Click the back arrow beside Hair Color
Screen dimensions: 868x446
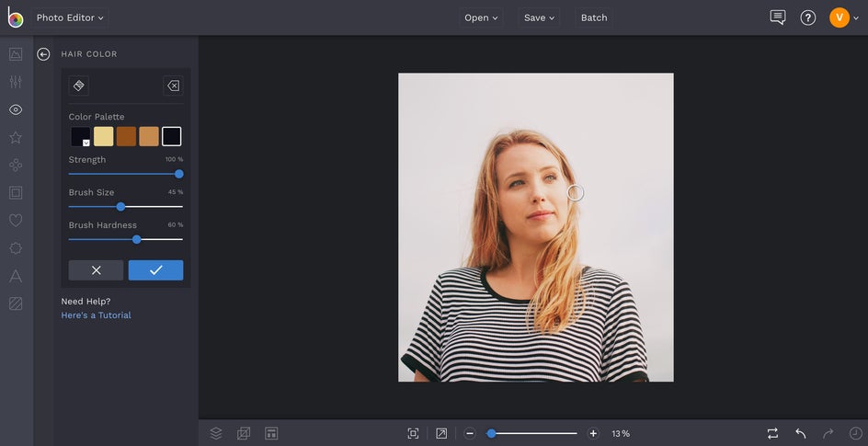click(x=43, y=54)
